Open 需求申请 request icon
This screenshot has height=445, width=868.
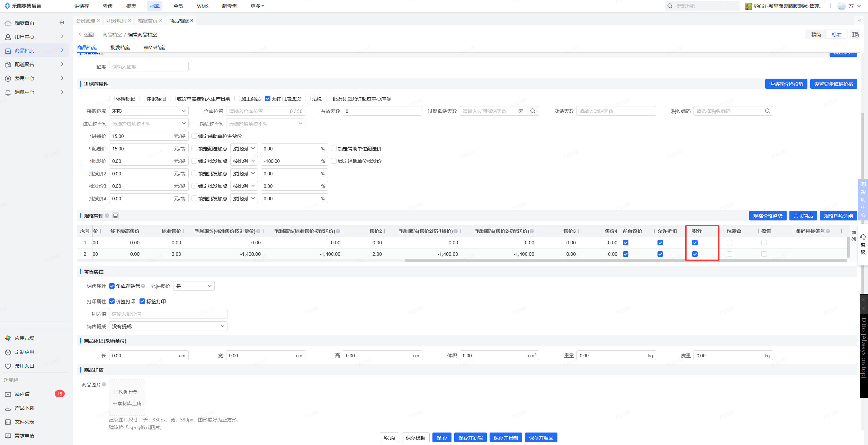pyautogui.click(x=8, y=436)
